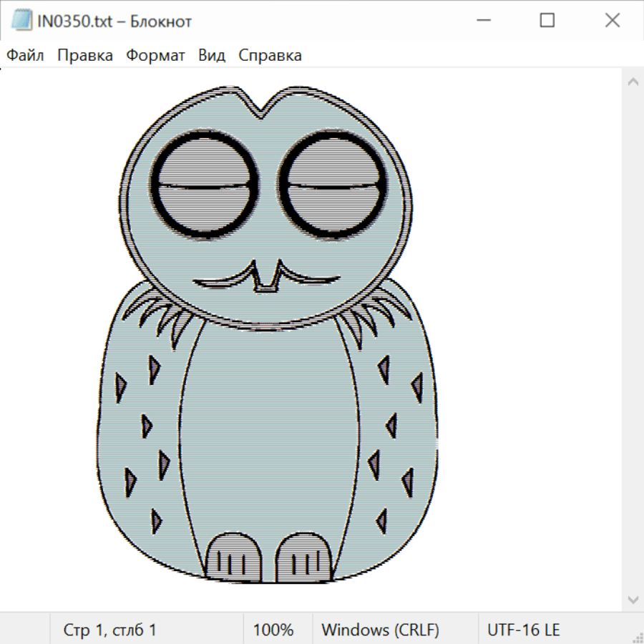Click the Notepad icon in the title bar
Viewport: 644px width, 644px height.
click(21, 21)
